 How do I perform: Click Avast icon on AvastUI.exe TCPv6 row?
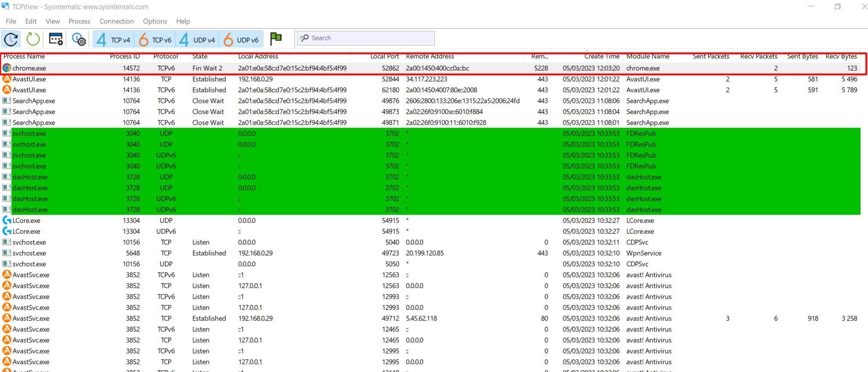point(6,90)
